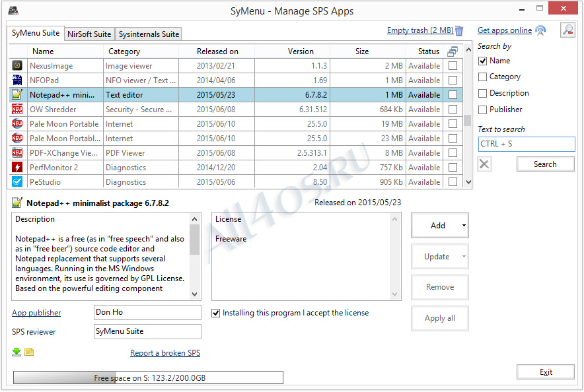Enable search by Publisher
The width and height of the screenshot is (584, 392).
[483, 110]
